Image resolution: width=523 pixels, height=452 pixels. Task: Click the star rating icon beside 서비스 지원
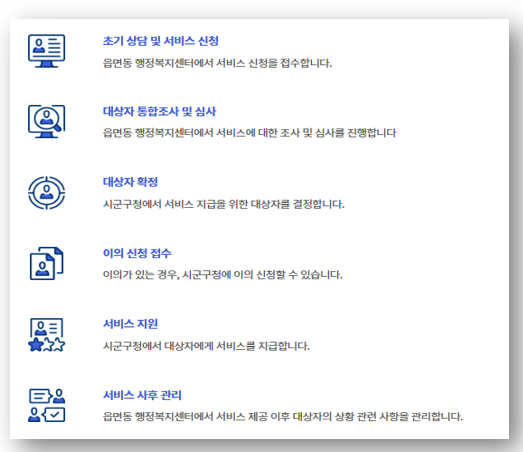pyautogui.click(x=46, y=335)
